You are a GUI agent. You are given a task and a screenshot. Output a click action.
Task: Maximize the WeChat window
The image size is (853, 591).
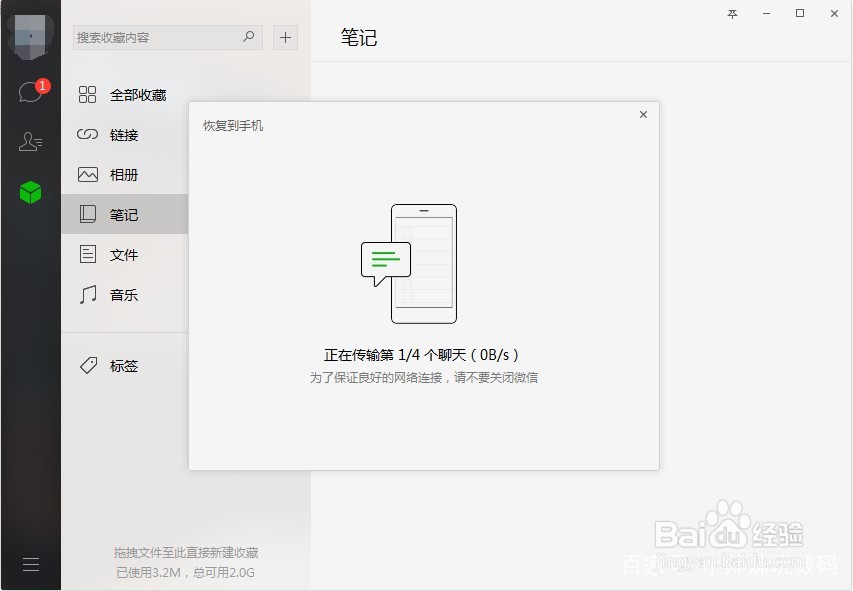coord(800,14)
